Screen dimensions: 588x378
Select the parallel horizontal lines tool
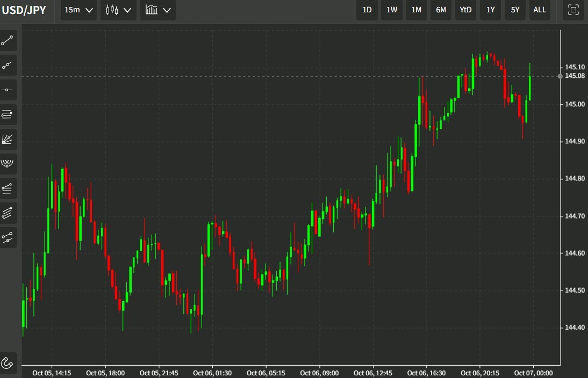[x=7, y=114]
